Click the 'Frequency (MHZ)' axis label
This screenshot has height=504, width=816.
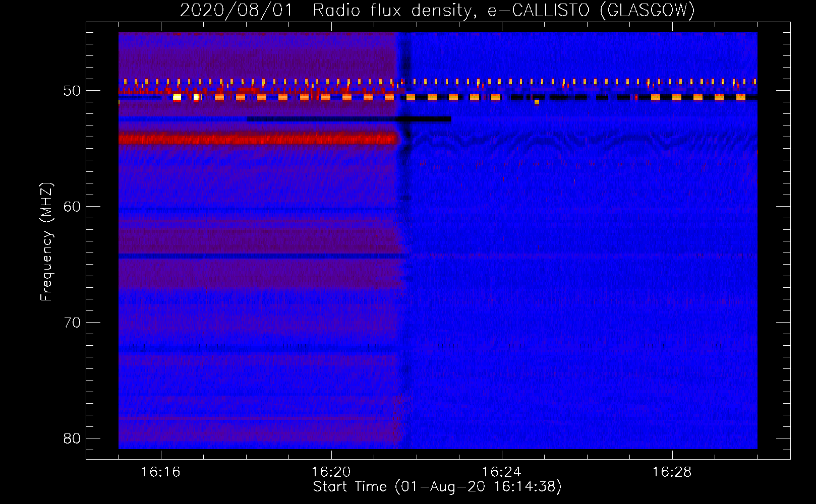[46, 242]
